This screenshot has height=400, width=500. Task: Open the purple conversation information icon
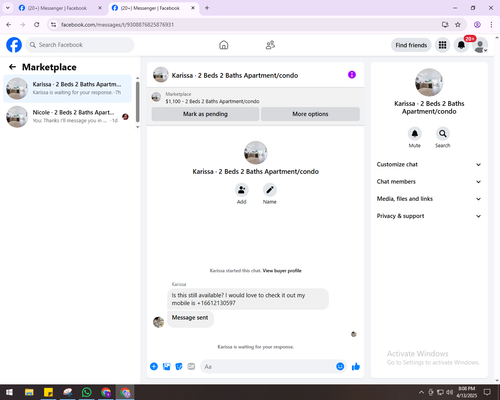(x=352, y=75)
